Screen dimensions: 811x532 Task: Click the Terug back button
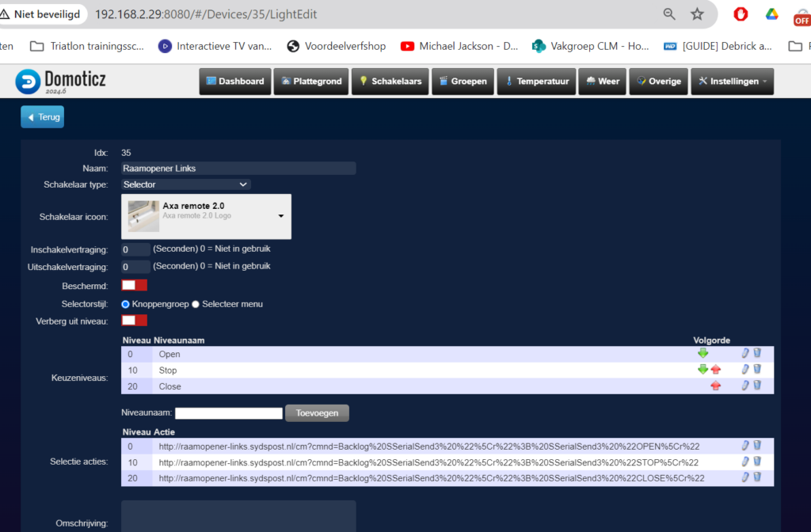(x=42, y=117)
